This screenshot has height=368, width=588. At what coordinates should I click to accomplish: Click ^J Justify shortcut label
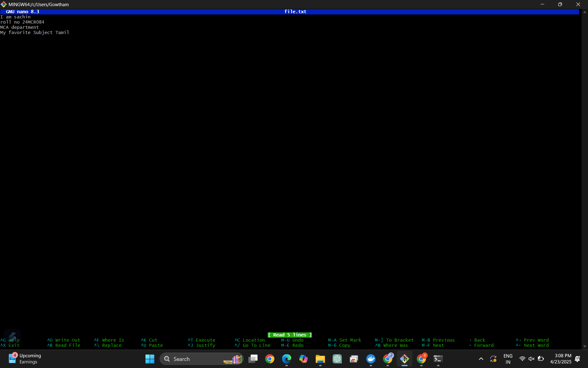pyautogui.click(x=202, y=345)
